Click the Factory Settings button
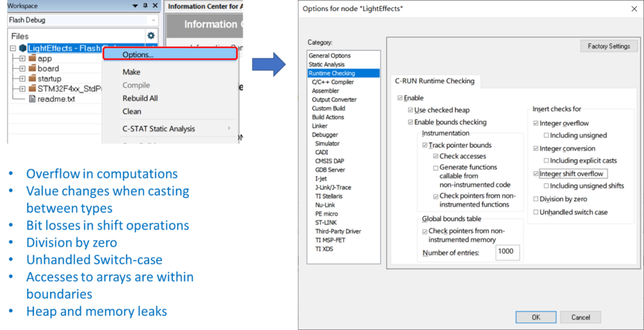This screenshot has width=644, height=330. point(608,47)
